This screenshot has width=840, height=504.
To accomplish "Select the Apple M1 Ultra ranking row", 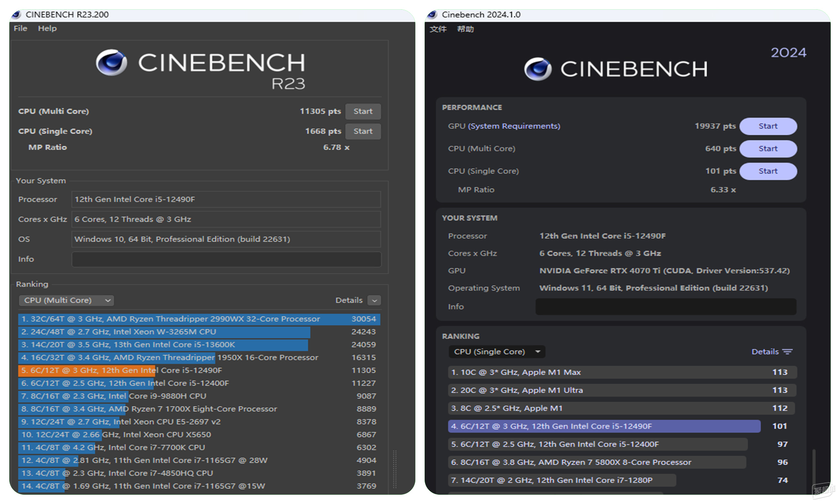I will pyautogui.click(x=622, y=390).
